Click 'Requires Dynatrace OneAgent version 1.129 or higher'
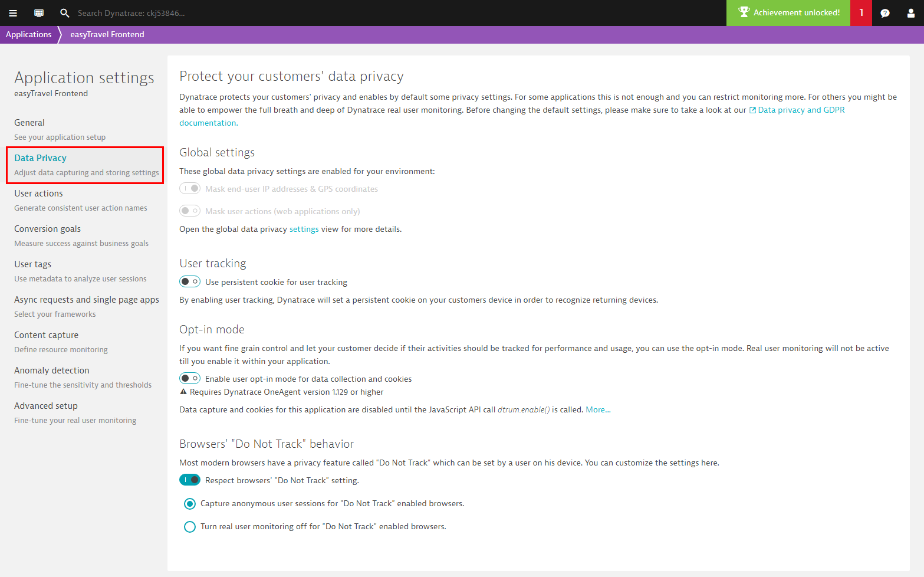 pos(287,392)
